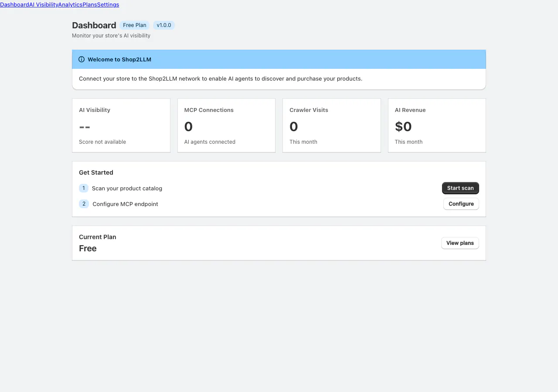Screen dimensions: 558x392
Task: Click the Start scan button
Action: point(460,188)
